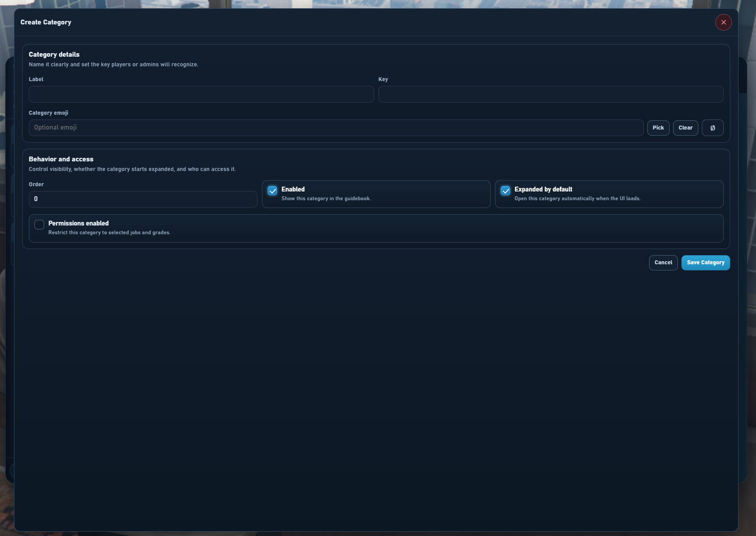
Task: Click the Create Category title text
Action: coord(46,22)
